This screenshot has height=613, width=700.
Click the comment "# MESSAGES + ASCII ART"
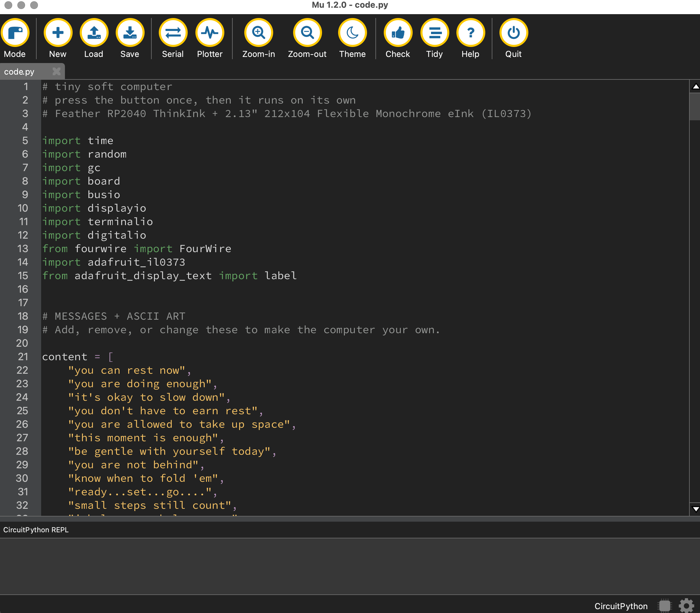point(113,316)
